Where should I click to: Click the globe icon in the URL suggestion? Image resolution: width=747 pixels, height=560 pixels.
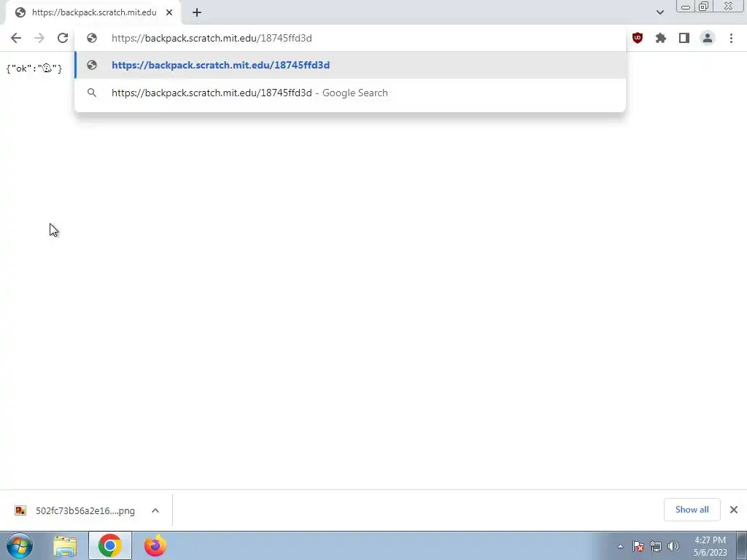pos(92,65)
